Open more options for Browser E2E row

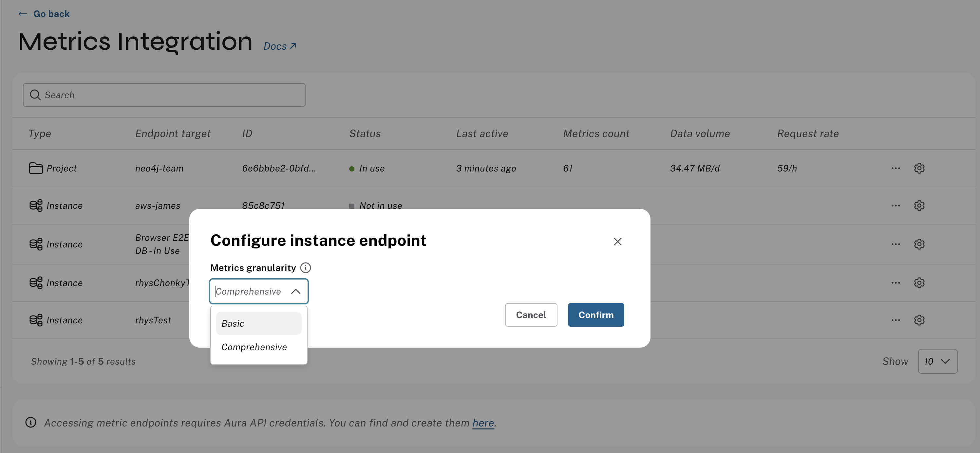(x=895, y=244)
